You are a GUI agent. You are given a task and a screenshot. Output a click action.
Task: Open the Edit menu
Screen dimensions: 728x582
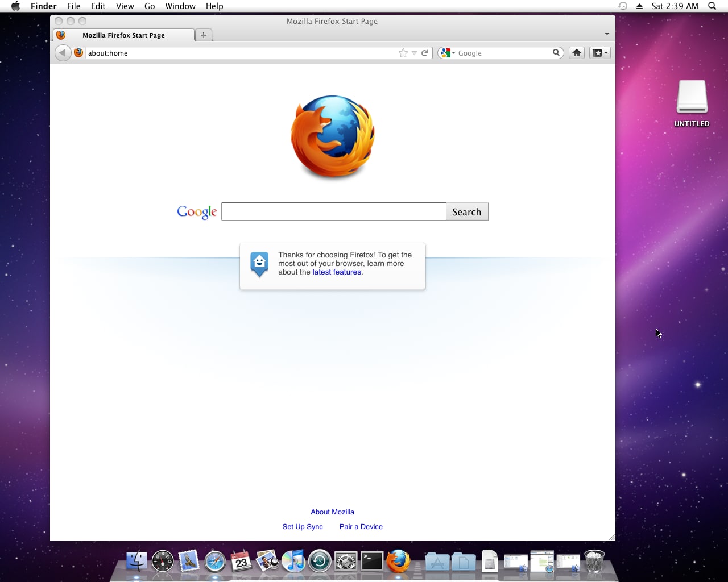(x=98, y=6)
